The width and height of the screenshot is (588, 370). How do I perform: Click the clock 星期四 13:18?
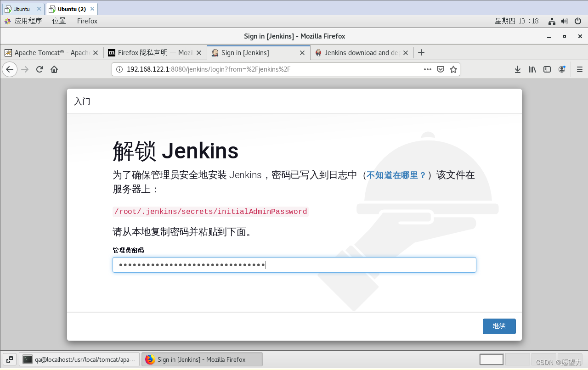[516, 21]
